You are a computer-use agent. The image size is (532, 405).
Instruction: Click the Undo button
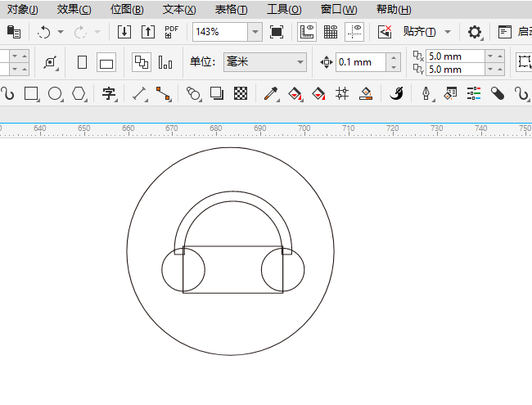[43, 32]
